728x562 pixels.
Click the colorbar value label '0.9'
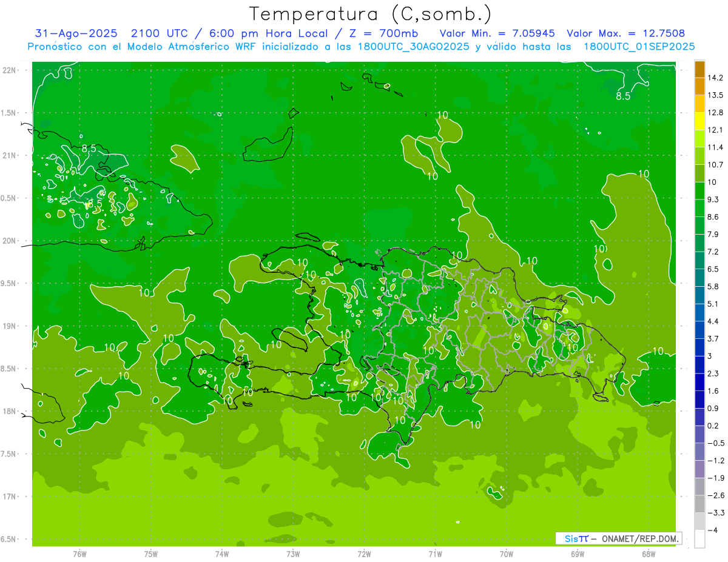(x=713, y=408)
